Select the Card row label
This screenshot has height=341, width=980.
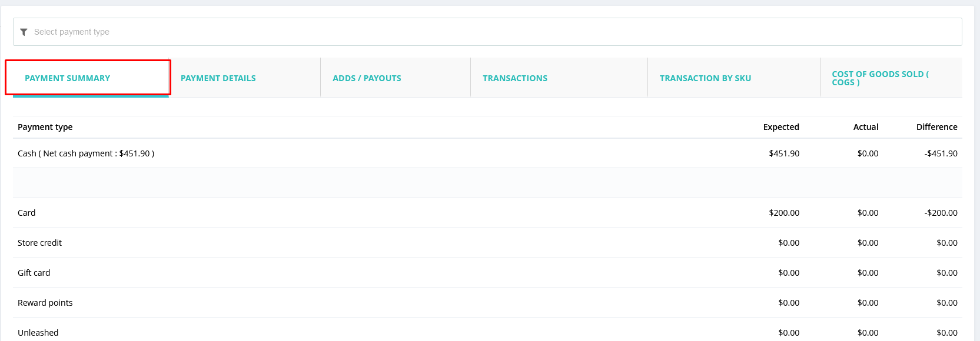[26, 213]
